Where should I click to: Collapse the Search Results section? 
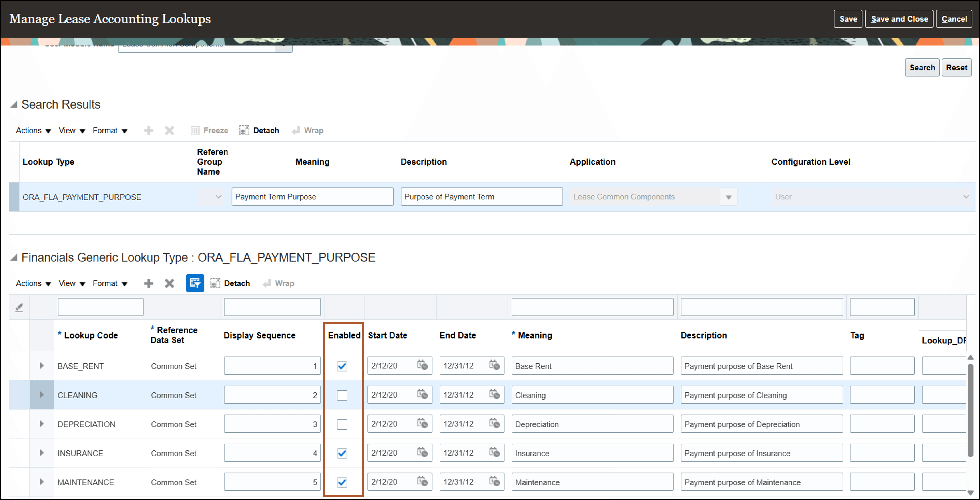point(14,104)
